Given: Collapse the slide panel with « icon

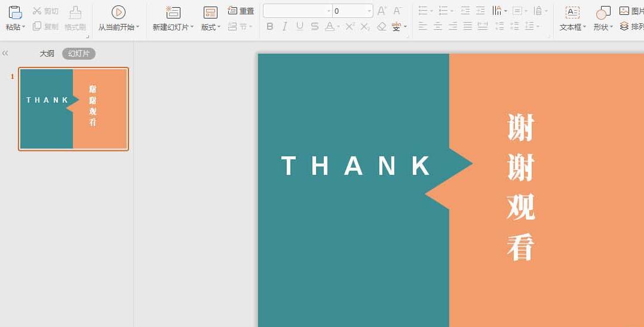Looking at the screenshot, I should [x=5, y=53].
